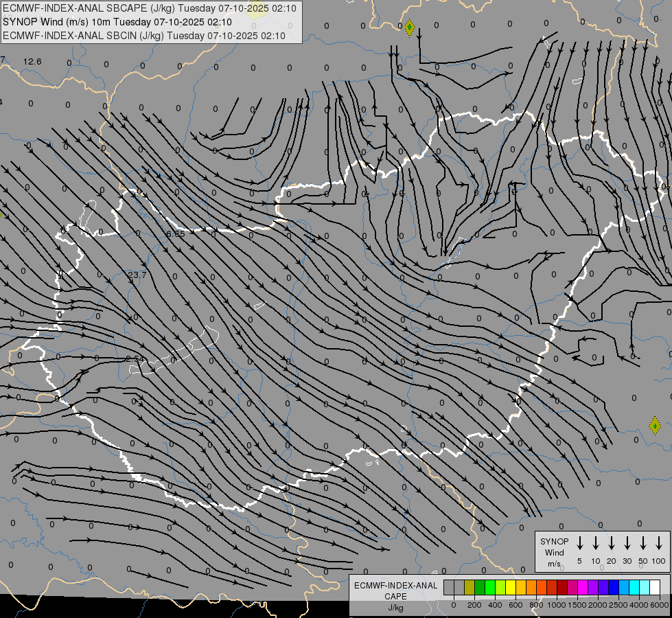672x618 pixels.
Task: Click the 20 m/s wind arrow in legend
Action: (611, 543)
